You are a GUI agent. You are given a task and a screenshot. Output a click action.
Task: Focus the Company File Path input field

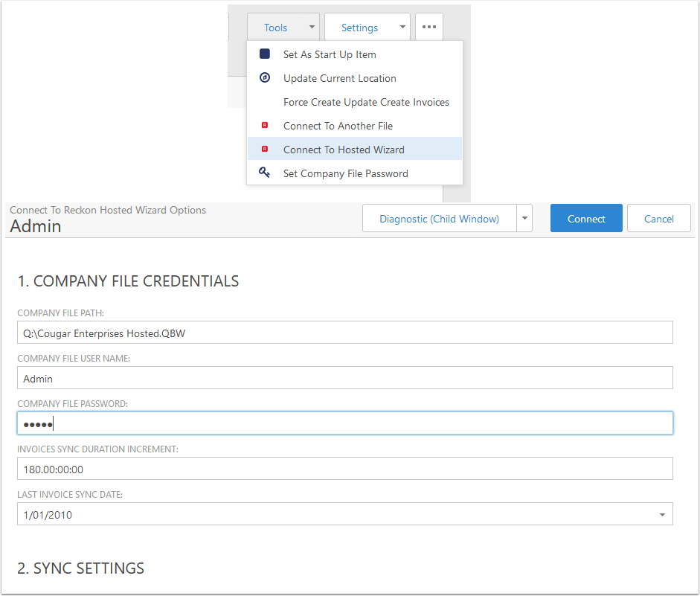(345, 333)
